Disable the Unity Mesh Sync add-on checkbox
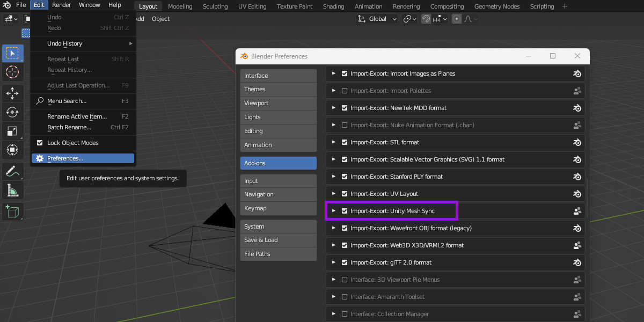Image resolution: width=644 pixels, height=322 pixels. 345,211
